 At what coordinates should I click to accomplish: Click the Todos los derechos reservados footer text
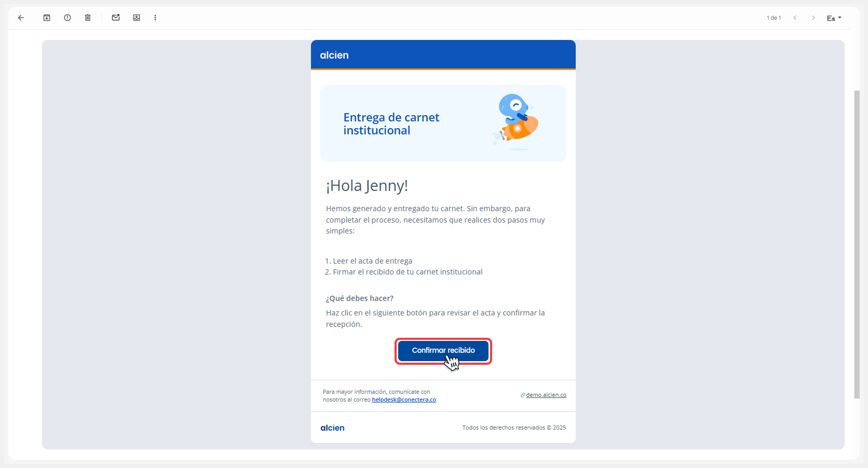[514, 428]
